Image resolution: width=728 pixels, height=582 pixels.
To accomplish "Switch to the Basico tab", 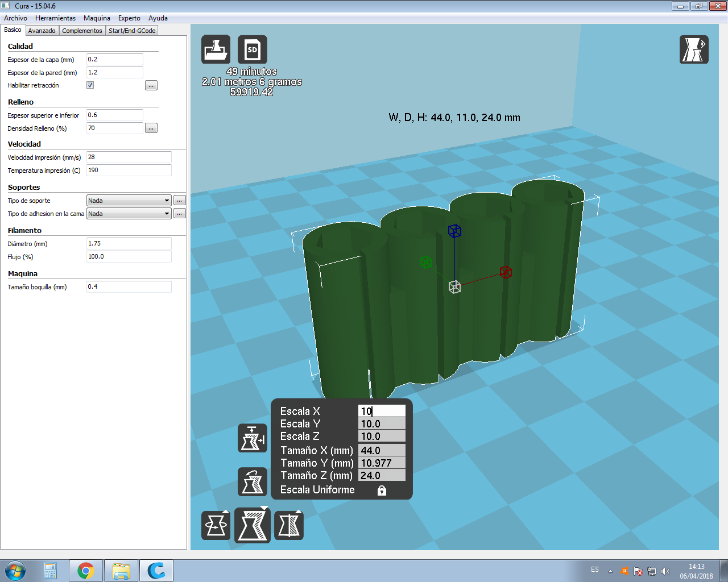I will click(13, 30).
